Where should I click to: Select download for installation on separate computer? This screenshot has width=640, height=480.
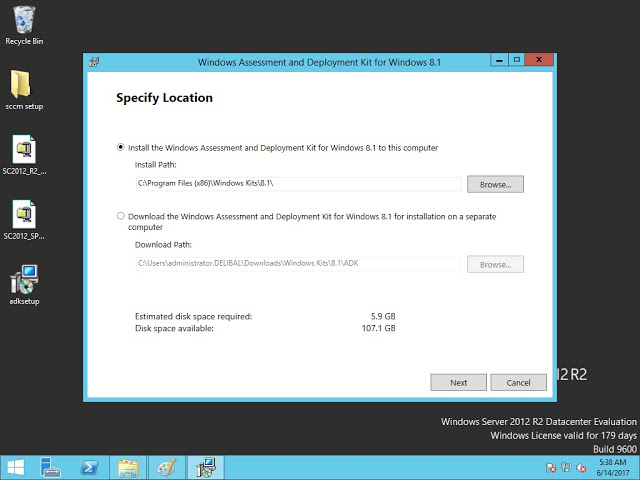click(x=121, y=216)
